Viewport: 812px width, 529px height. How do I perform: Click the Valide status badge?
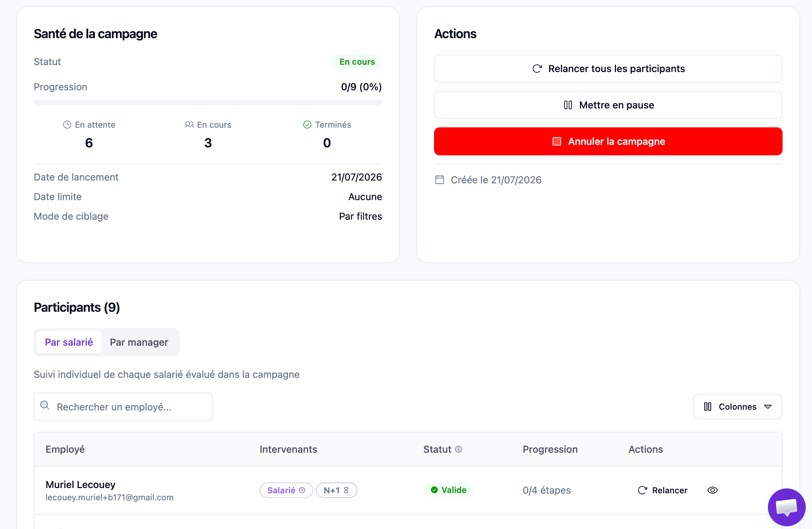coord(448,490)
